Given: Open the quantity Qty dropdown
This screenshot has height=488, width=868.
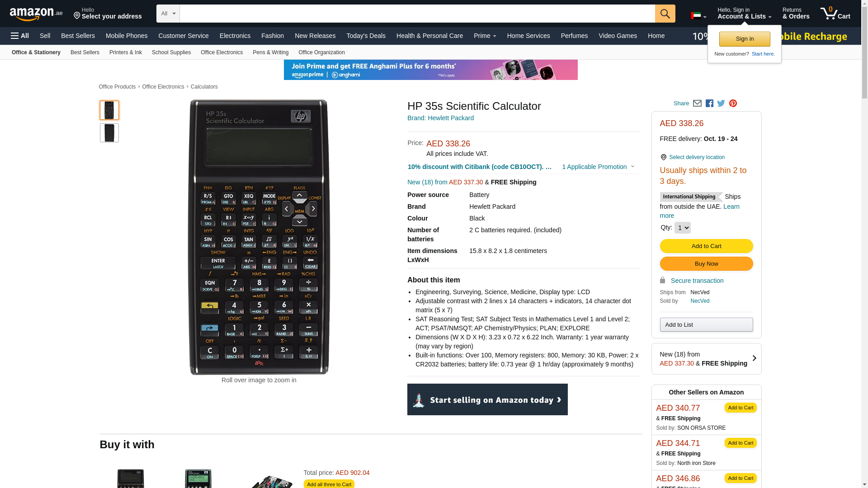Looking at the screenshot, I should (682, 228).
